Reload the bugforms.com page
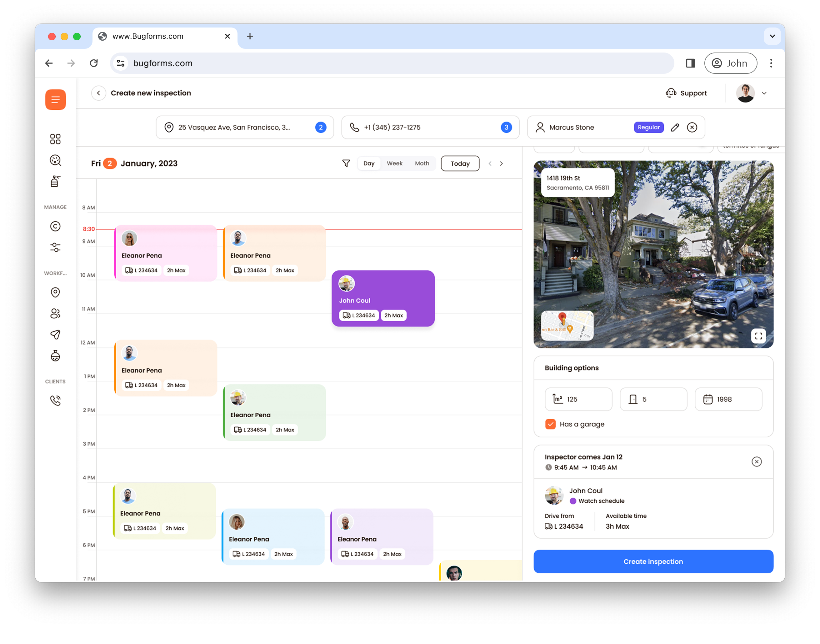This screenshot has width=820, height=644. [94, 63]
